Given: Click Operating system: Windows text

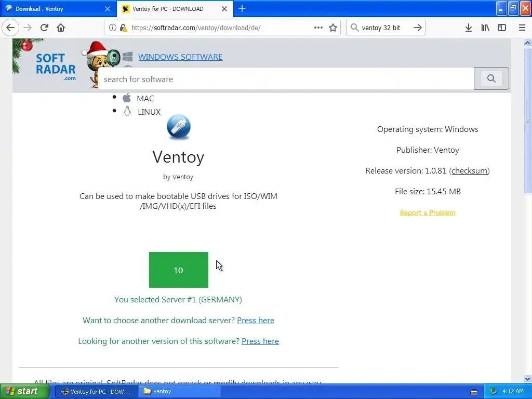Looking at the screenshot, I should point(428,129).
